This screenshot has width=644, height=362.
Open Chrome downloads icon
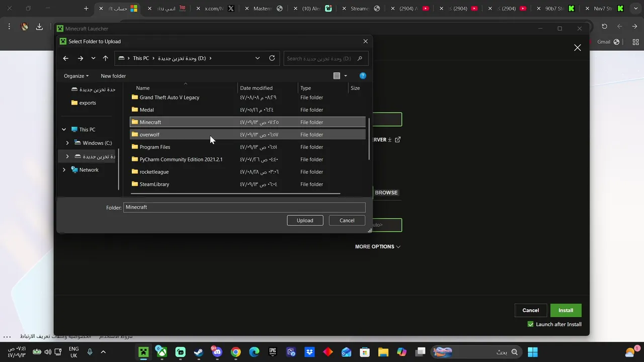39,27
